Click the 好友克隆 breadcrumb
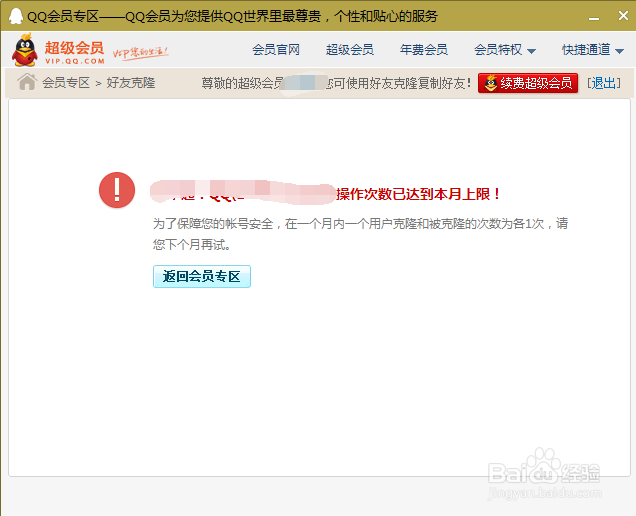Image resolution: width=636 pixels, height=516 pixels. 131,83
